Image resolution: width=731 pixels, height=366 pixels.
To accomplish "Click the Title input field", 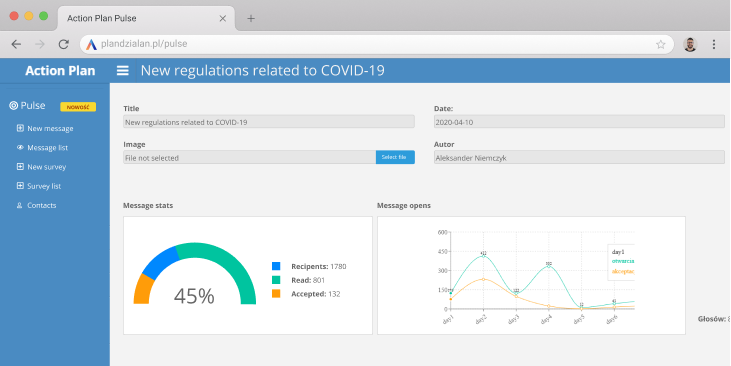I will click(269, 122).
